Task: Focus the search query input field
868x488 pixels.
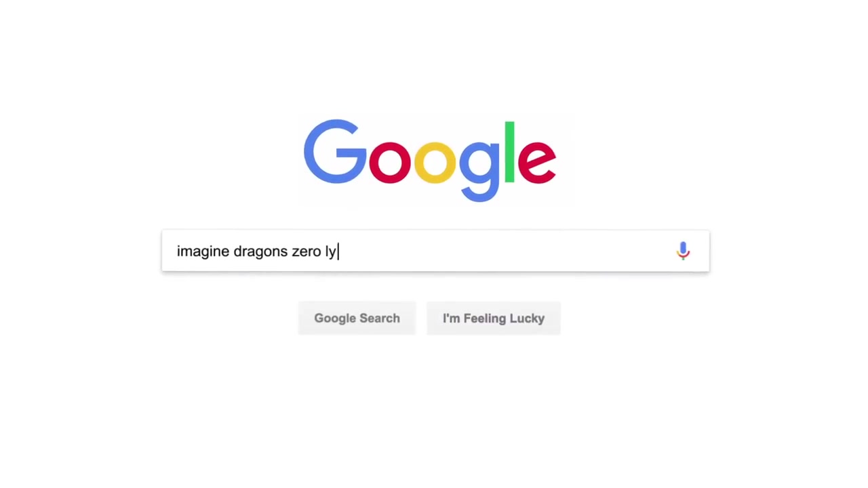Action: point(435,251)
